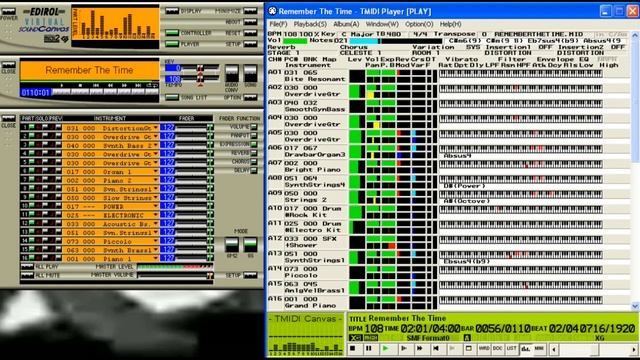Click return-to-start icon in Edirol player
The width and height of the screenshot is (640, 360).
96,85
